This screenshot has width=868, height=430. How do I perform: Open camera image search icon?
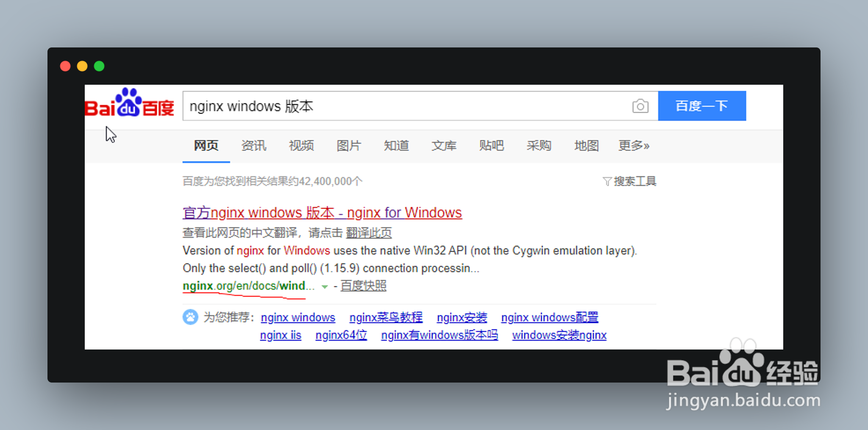tap(640, 106)
